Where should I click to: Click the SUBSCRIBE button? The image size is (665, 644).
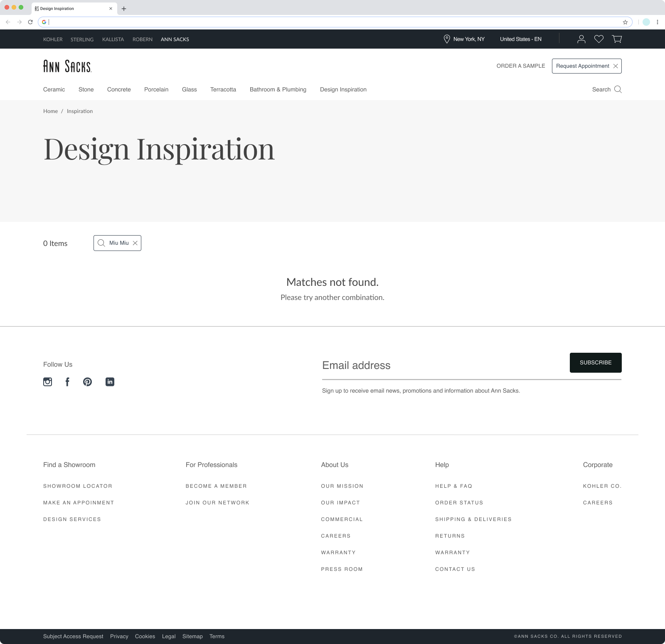pos(596,363)
